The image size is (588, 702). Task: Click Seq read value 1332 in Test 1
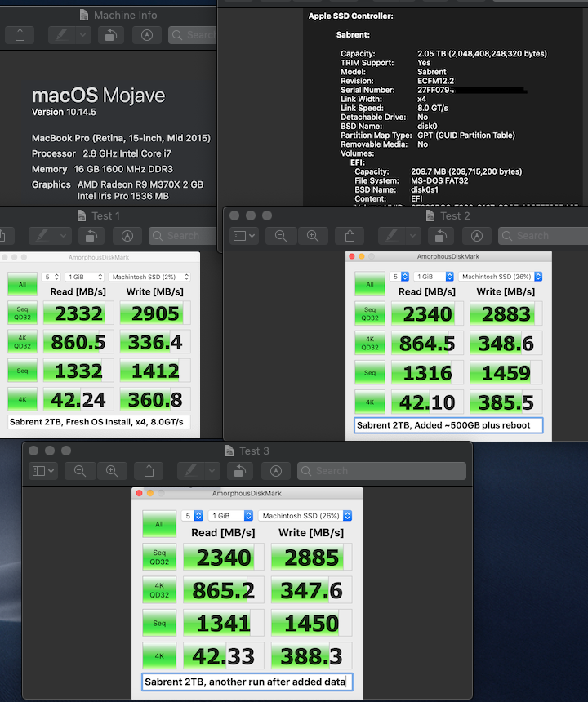(x=78, y=371)
